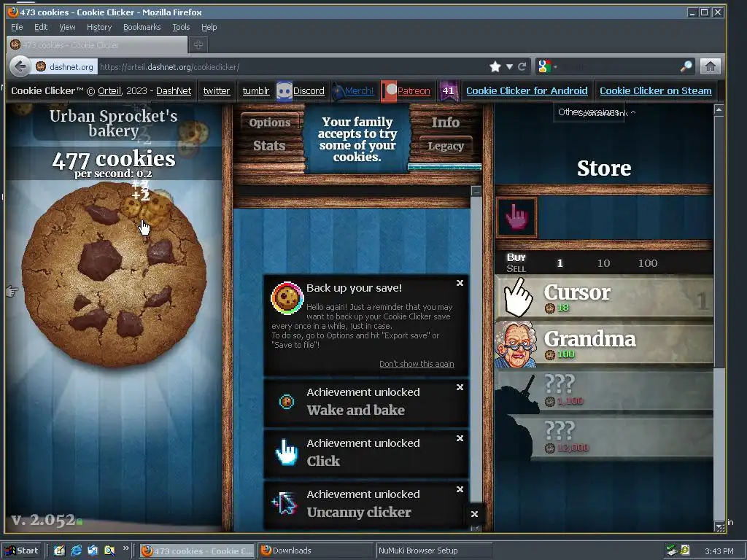Click the Wake and bake achievement icon
Viewport: 747px width, 560px height.
tap(286, 402)
